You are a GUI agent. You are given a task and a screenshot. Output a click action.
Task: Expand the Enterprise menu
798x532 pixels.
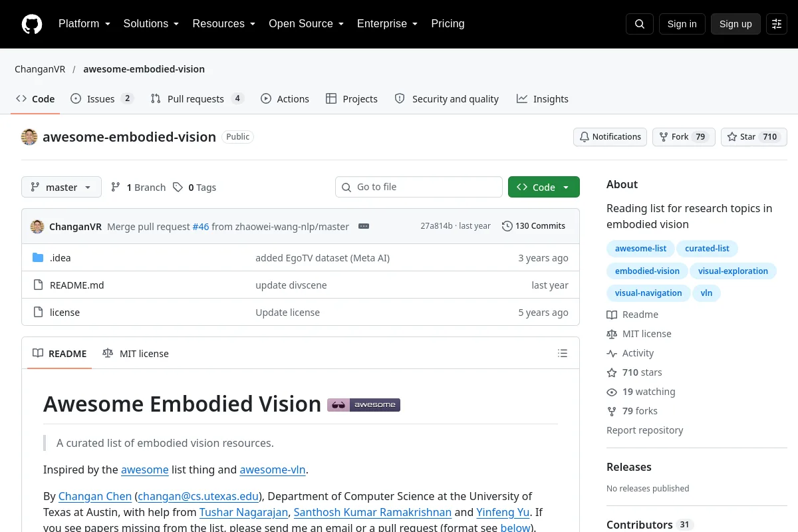(x=387, y=24)
